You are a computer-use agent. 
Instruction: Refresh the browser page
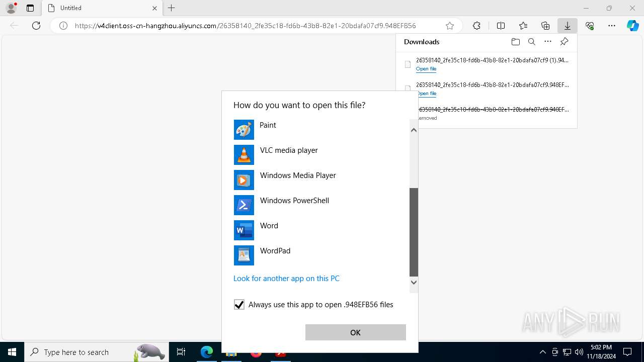(36, 26)
